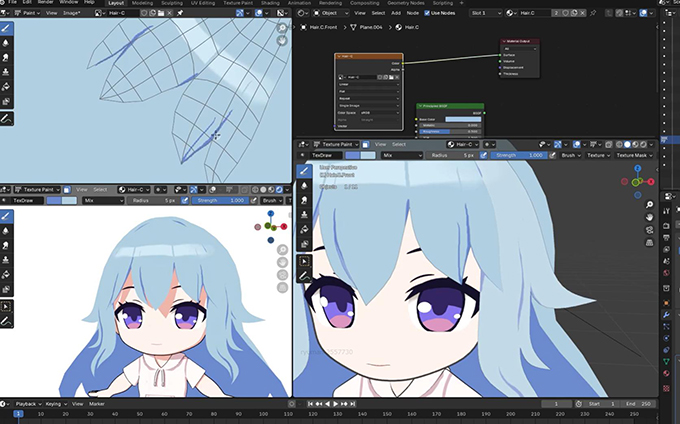Pick the Clone tool in image editor
Image resolution: width=680 pixels, height=424 pixels.
coord(7,72)
